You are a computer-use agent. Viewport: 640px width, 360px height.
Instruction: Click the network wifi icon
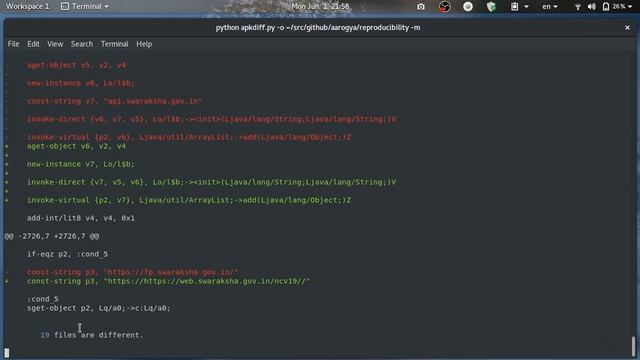578,7
